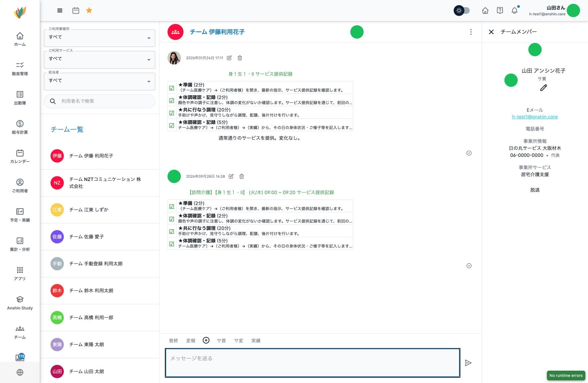This screenshot has width=588, height=383.
Task: Open the notifications bell
Action: [x=515, y=11]
